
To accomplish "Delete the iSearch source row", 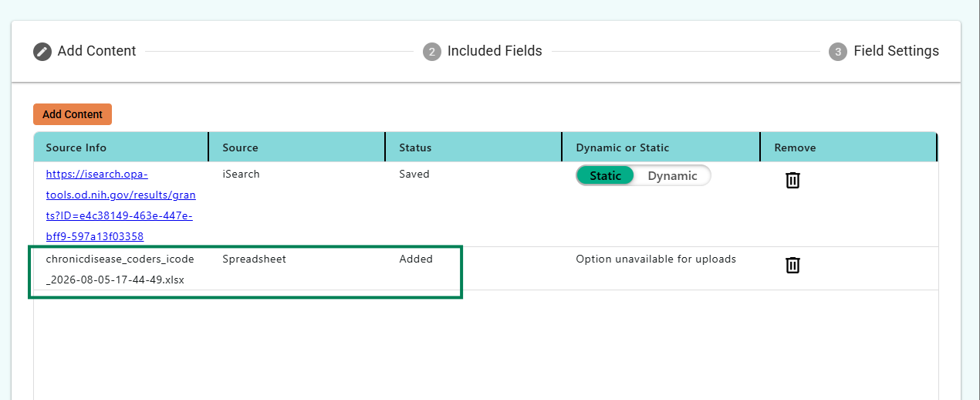I will [792, 180].
